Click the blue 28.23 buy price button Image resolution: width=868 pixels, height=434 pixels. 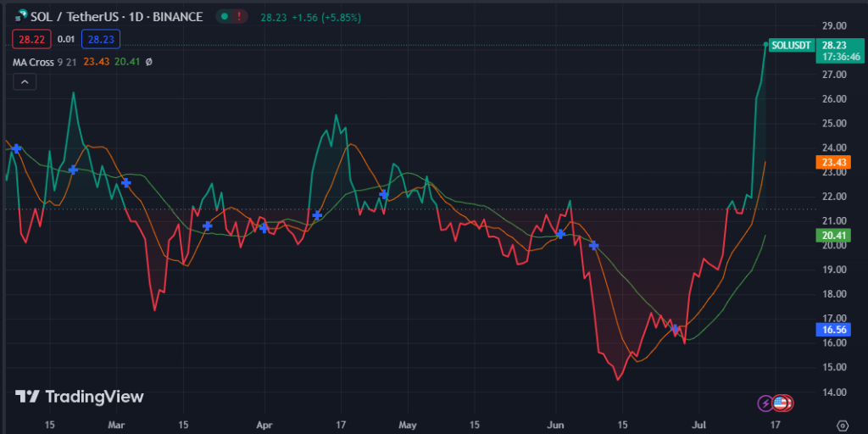tap(102, 39)
